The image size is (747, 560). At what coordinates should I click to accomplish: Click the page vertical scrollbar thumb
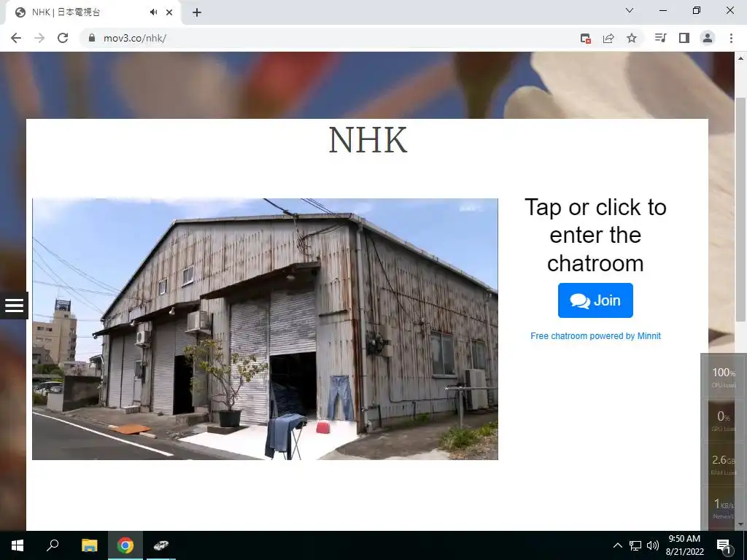point(740,209)
